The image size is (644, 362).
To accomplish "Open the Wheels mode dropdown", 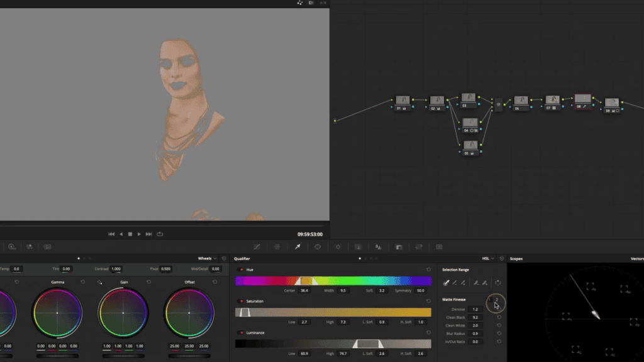I will (x=207, y=258).
